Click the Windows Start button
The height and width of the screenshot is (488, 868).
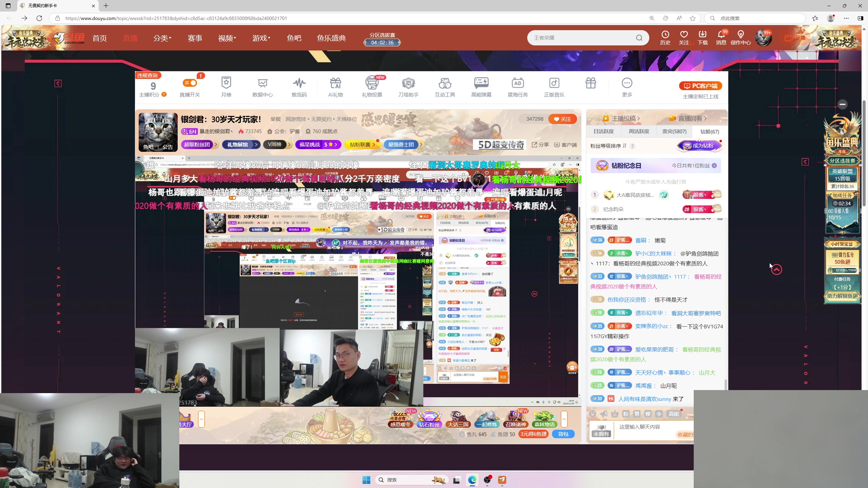click(366, 480)
